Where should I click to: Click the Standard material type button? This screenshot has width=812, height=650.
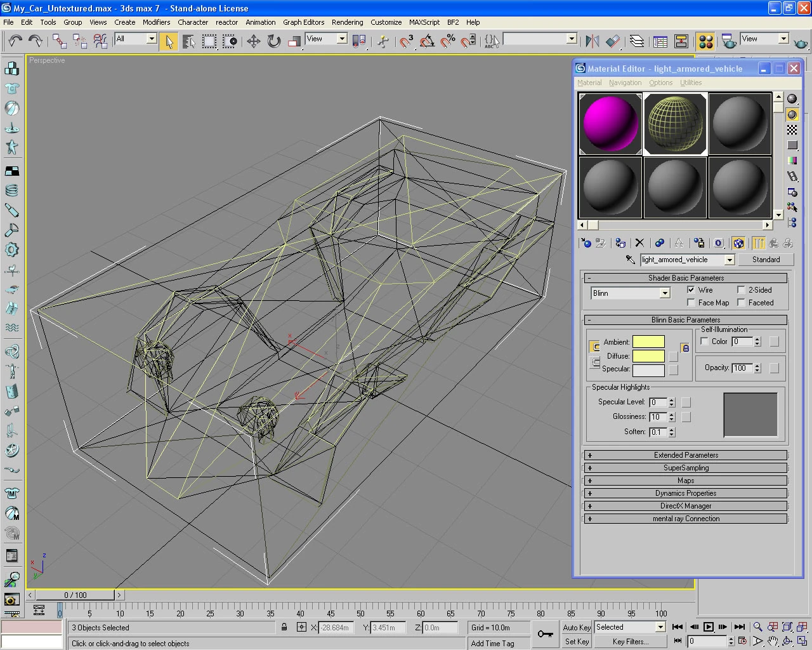coord(766,260)
